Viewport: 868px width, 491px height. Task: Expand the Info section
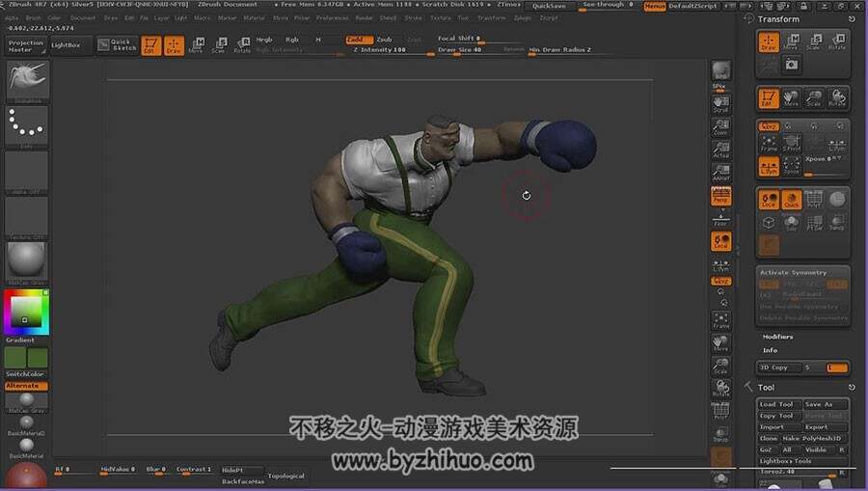coord(770,350)
